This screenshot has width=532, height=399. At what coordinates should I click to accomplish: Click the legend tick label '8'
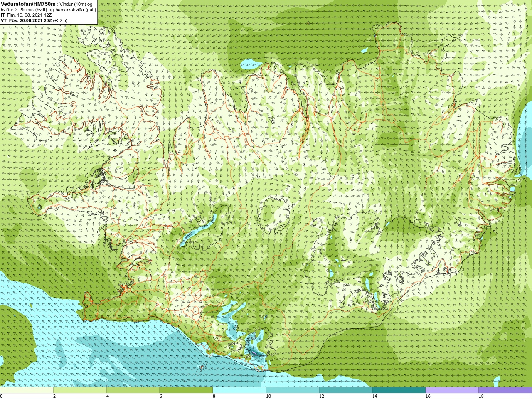[x=214, y=397]
